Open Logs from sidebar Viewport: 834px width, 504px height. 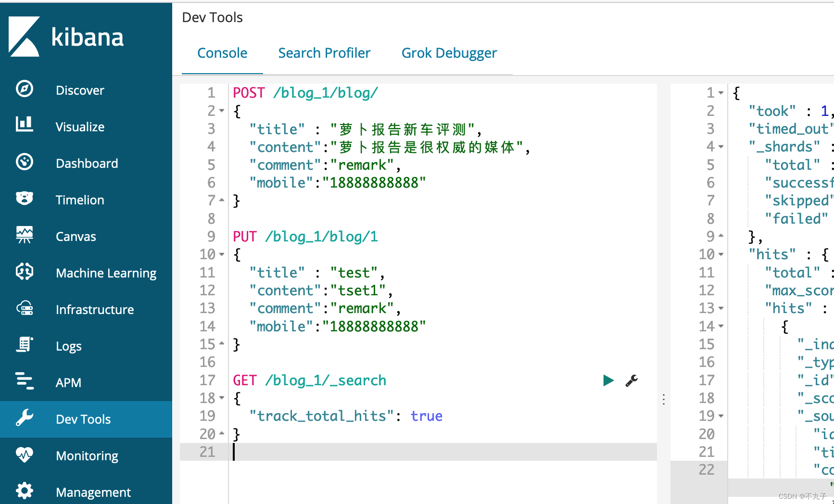click(69, 346)
